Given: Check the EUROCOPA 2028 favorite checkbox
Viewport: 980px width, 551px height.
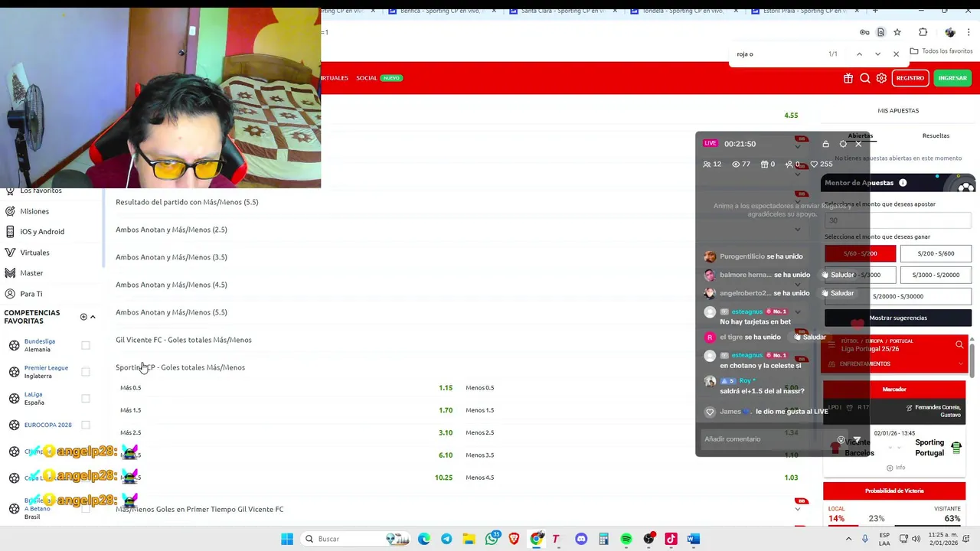Looking at the screenshot, I should (86, 425).
